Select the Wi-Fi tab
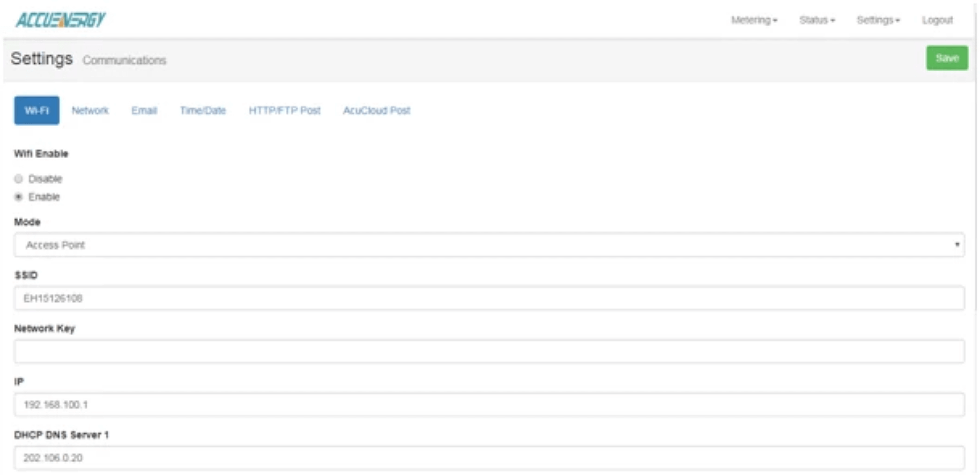 click(x=36, y=110)
